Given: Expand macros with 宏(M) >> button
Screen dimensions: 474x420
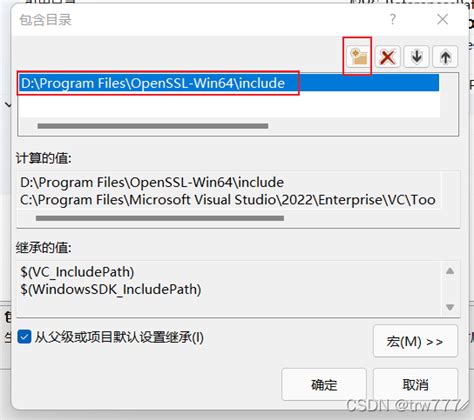Looking at the screenshot, I should pyautogui.click(x=415, y=341).
